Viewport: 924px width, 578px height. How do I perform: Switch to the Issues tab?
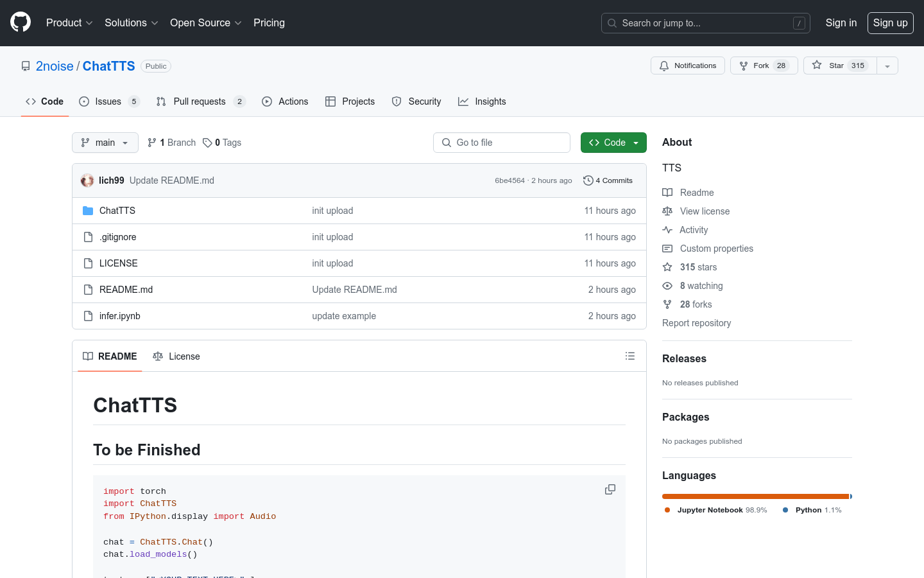point(108,101)
